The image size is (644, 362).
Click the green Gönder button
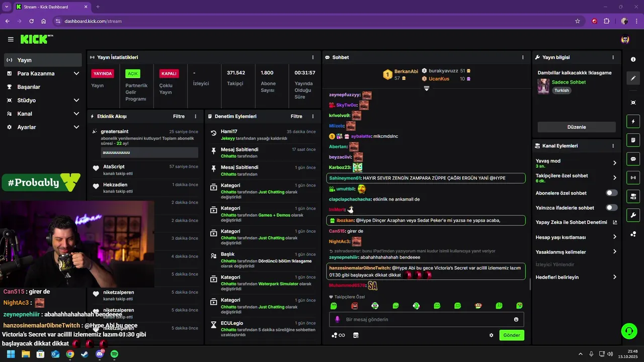click(x=512, y=335)
